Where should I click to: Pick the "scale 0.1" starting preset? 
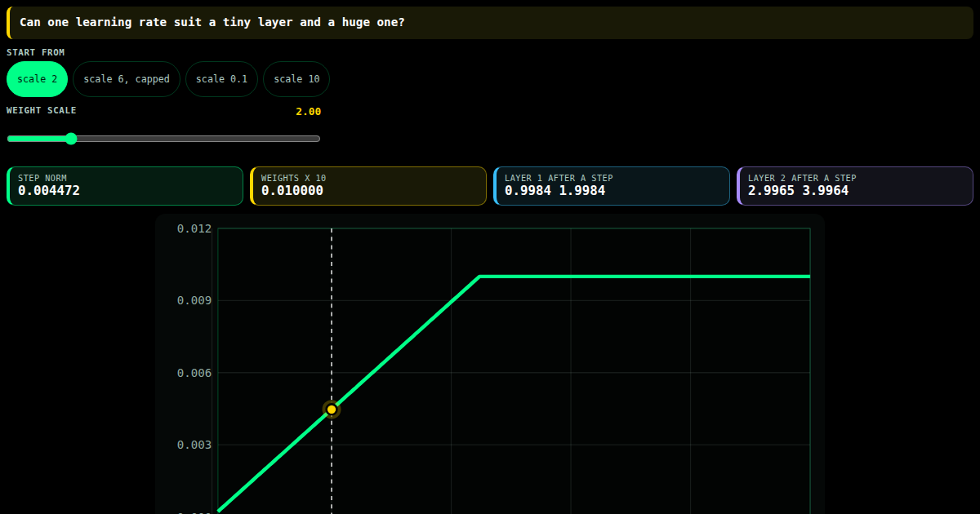coord(222,79)
